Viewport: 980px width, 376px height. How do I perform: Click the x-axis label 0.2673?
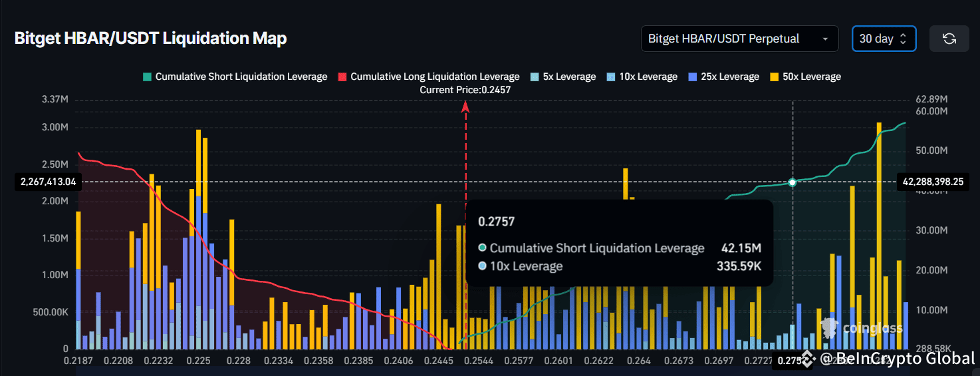(x=679, y=361)
